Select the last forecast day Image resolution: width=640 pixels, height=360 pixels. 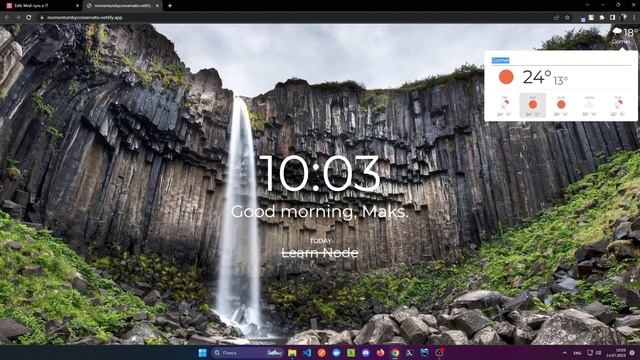pyautogui.click(x=618, y=106)
